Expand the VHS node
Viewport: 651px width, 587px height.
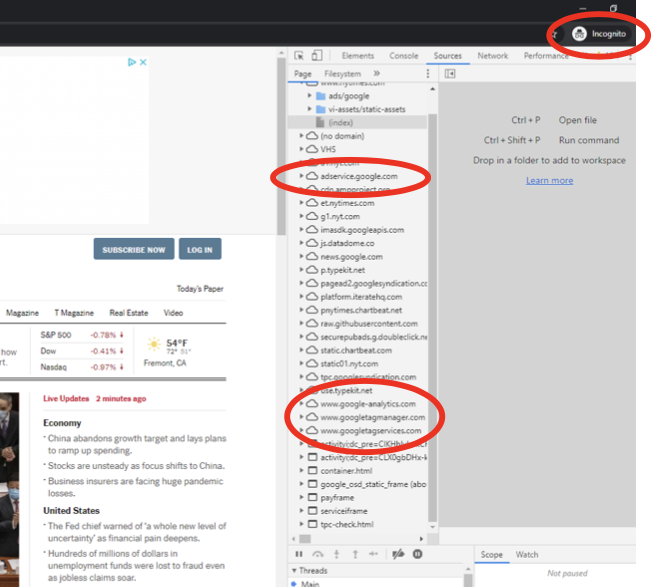click(x=301, y=149)
